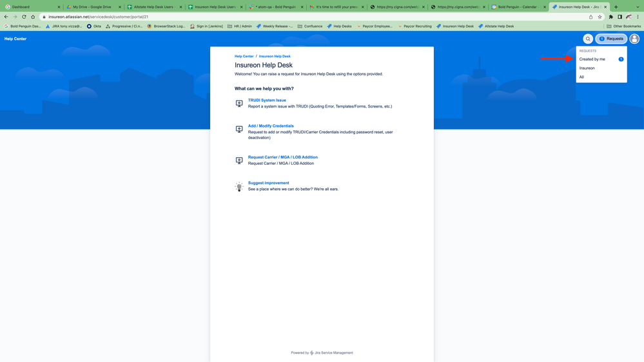Image resolution: width=644 pixels, height=362 pixels.
Task: Switch to the Dashboard browser tab
Action: 32,7
